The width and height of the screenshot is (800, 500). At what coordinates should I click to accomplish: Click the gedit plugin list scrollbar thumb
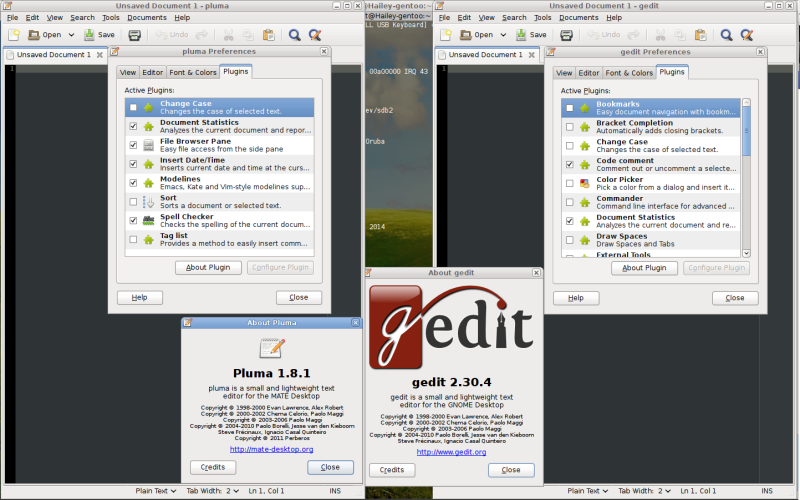click(746, 131)
